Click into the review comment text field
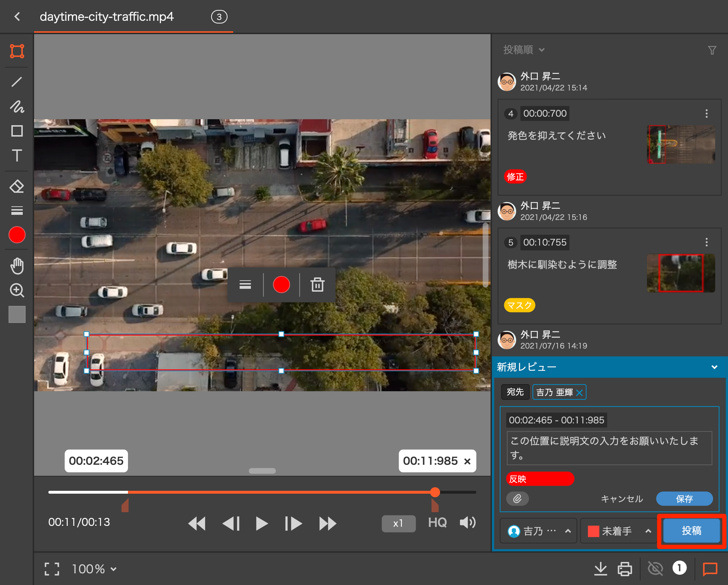728x585 pixels. (x=609, y=448)
